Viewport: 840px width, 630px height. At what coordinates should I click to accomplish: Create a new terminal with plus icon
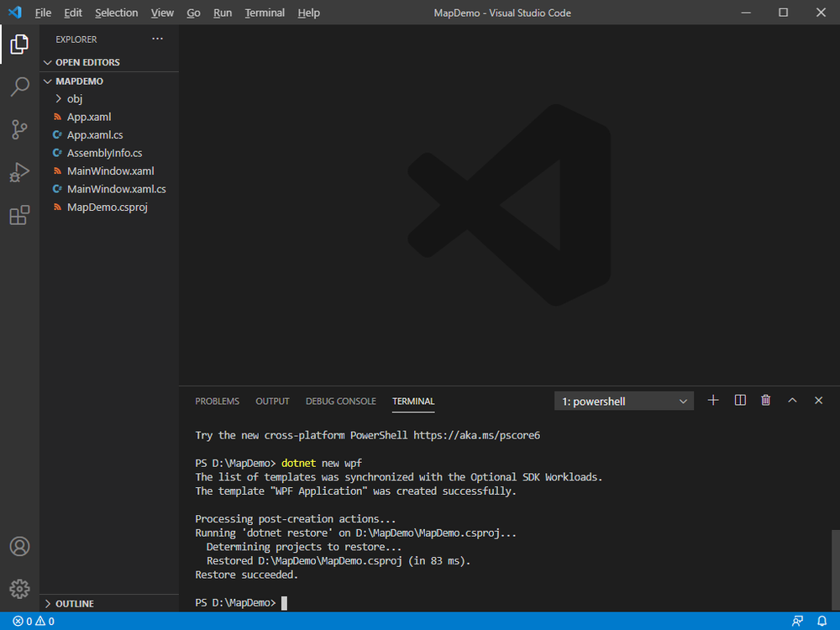coord(713,400)
